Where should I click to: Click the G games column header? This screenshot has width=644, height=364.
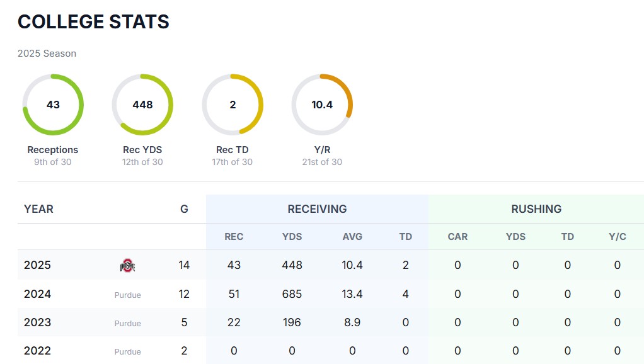tap(184, 209)
